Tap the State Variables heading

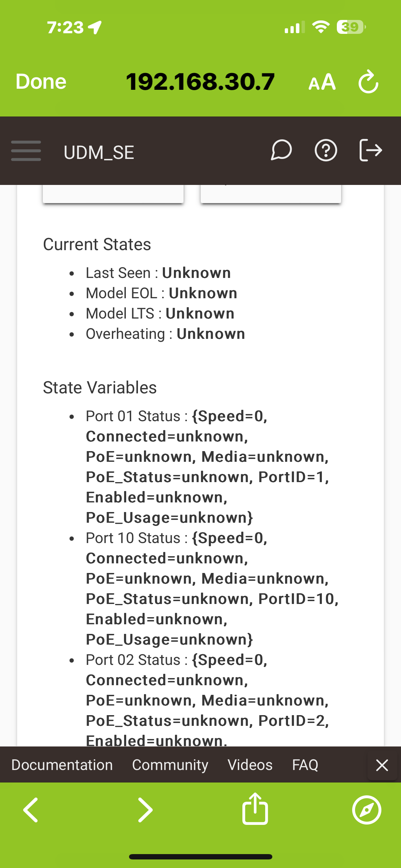pos(100,388)
